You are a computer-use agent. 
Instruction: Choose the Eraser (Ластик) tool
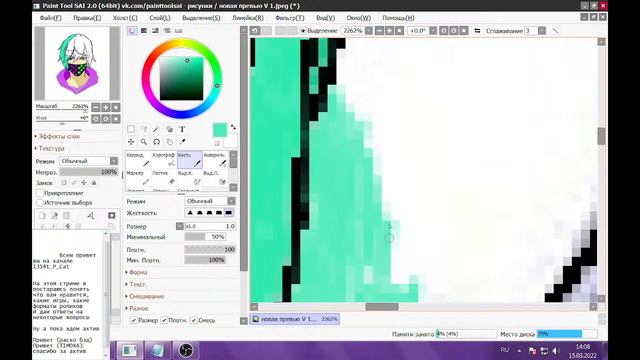point(164,178)
